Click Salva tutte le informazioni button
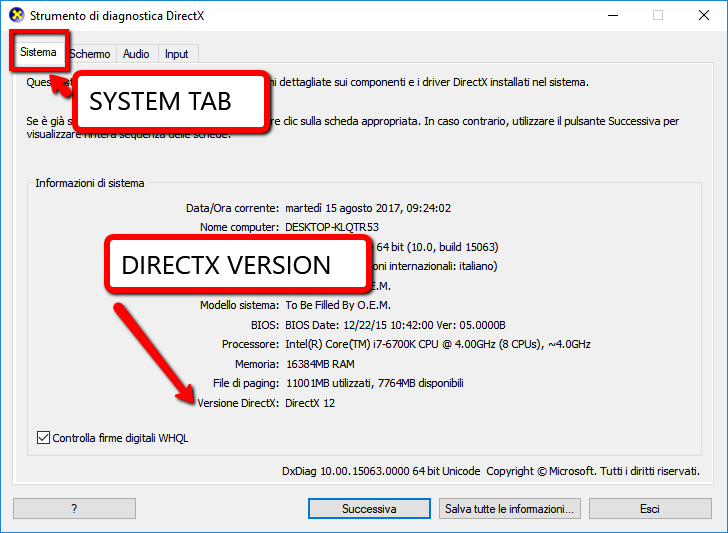The height and width of the screenshot is (533, 728). pos(509,509)
